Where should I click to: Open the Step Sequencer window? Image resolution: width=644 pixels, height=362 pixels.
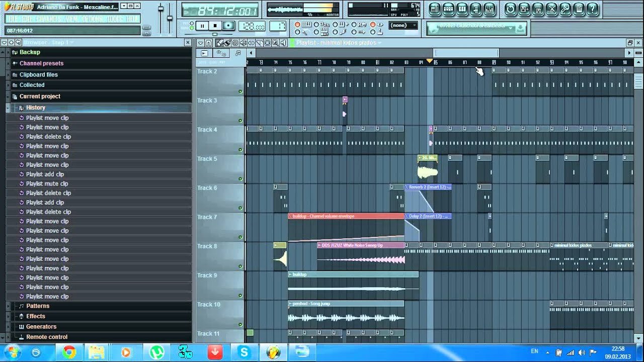[448, 9]
